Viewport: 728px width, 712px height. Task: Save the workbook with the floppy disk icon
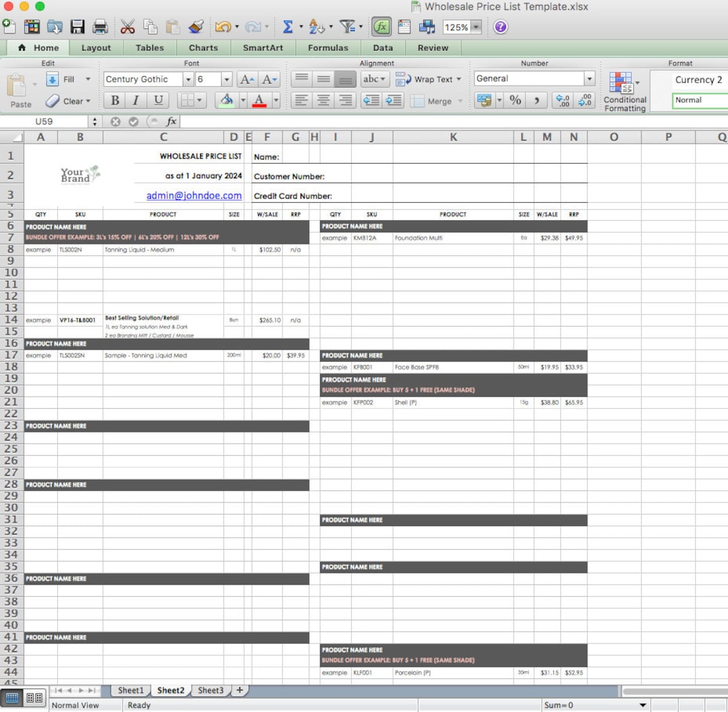tap(78, 26)
